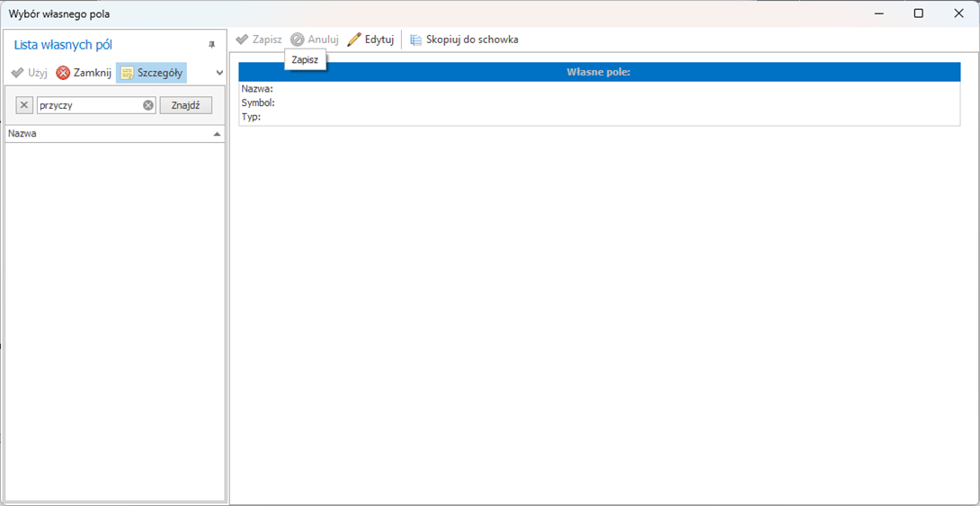The width and height of the screenshot is (980, 506).
Task: Click the Użyj checkmark button
Action: pos(29,73)
